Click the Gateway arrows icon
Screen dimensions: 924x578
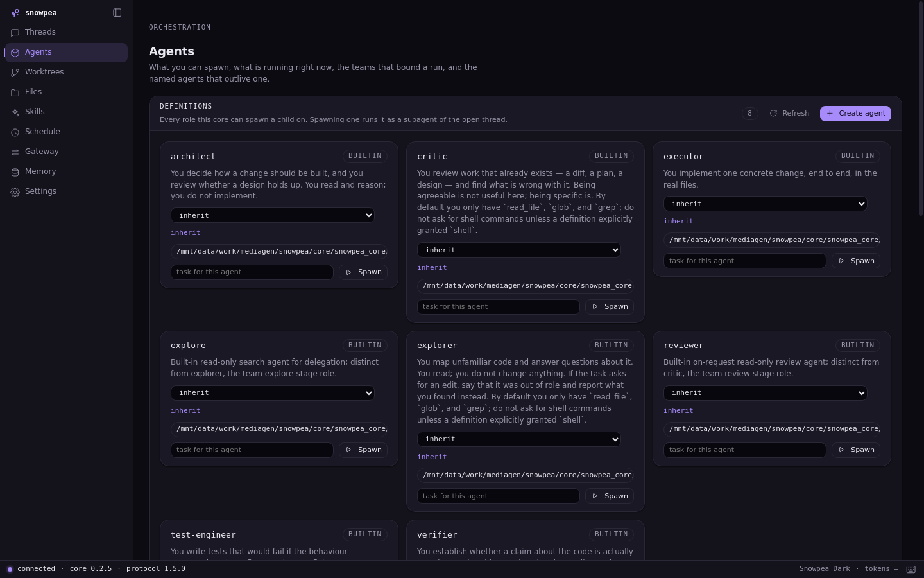coord(15,152)
